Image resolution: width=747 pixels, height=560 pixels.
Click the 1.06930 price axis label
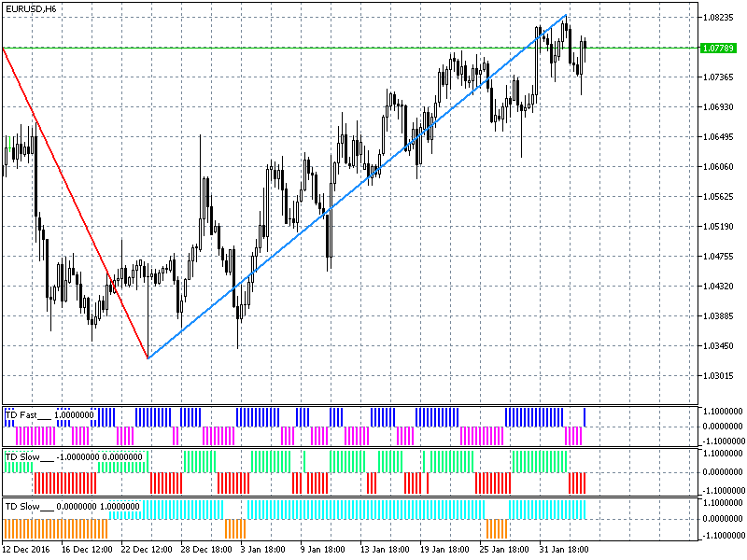click(718, 107)
